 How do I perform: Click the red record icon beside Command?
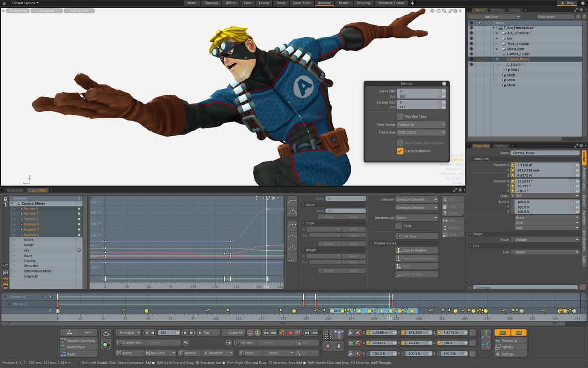(582, 287)
